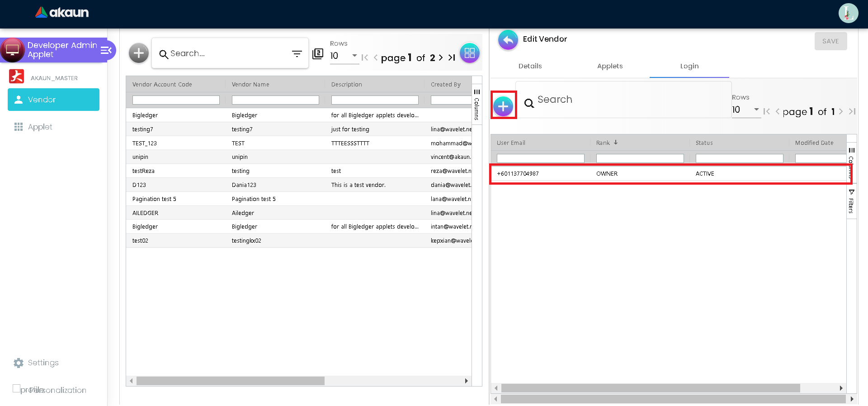Switch to the Applets tab
The width and height of the screenshot is (868, 406).
click(609, 66)
